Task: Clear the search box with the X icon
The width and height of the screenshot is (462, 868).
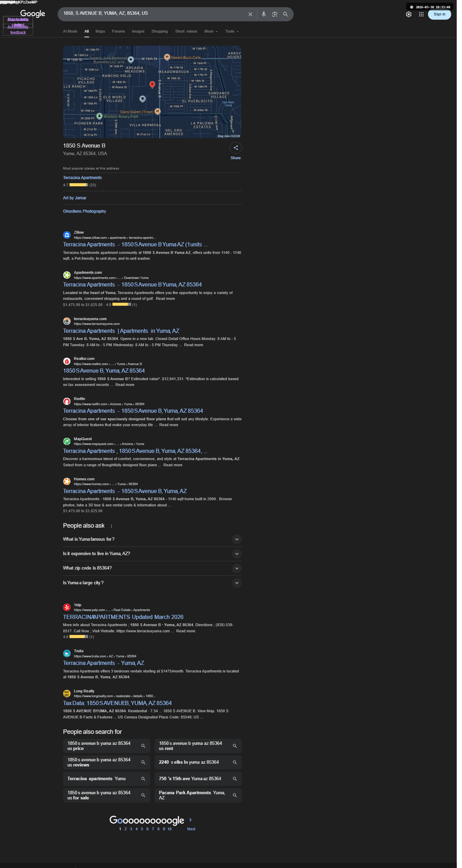Action: 250,14
